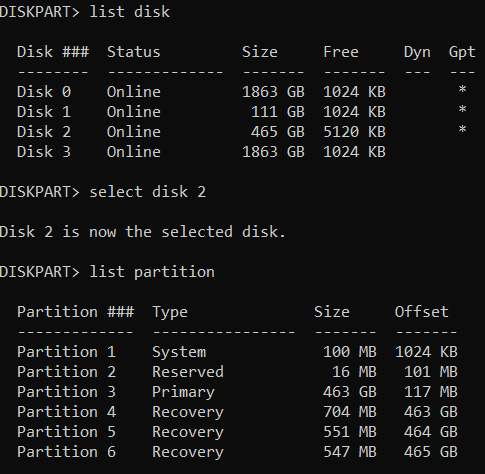The image size is (485, 474).
Task: Click the Disk 3 entry in disk list
Action: tap(44, 152)
